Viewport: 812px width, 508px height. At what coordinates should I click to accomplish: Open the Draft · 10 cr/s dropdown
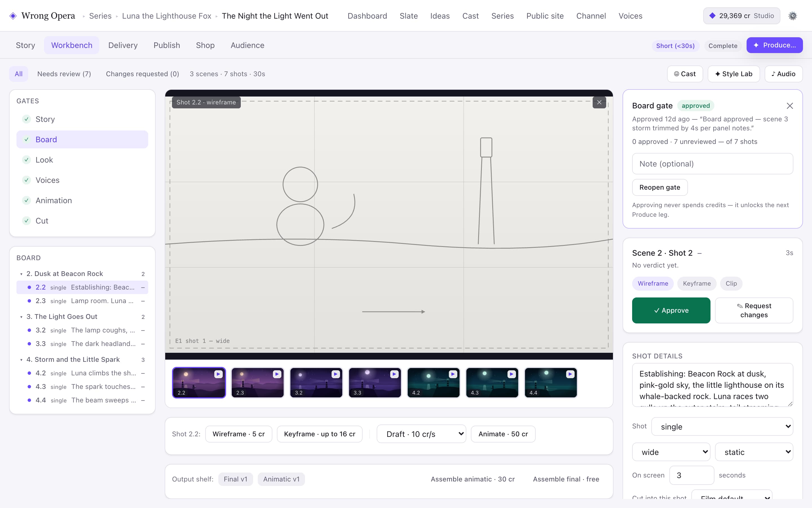click(422, 434)
